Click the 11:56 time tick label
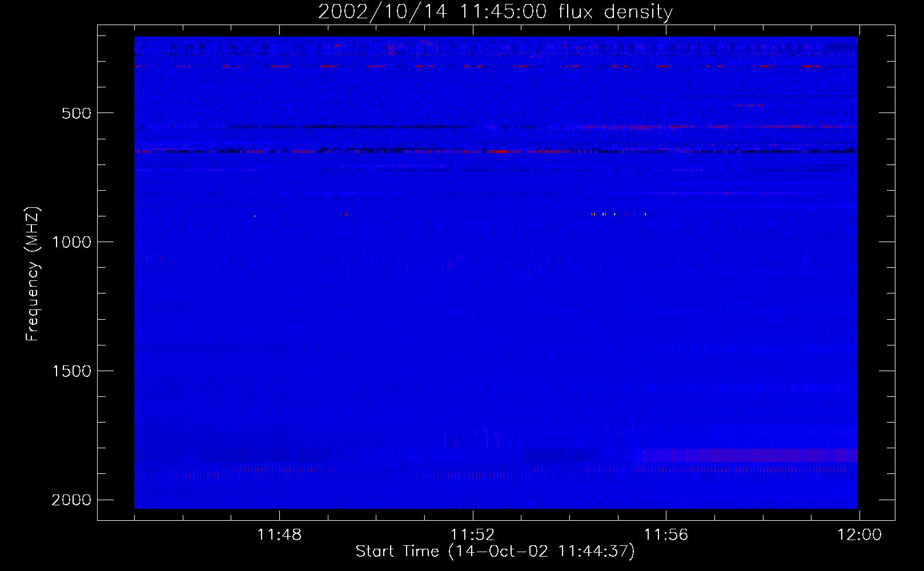Screen dimensions: 924x571 point(666,535)
